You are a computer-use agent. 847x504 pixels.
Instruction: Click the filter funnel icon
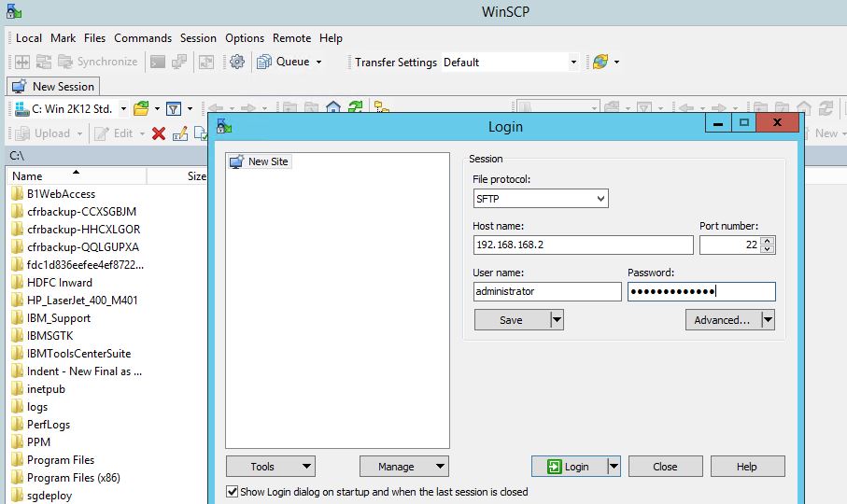pos(174,108)
